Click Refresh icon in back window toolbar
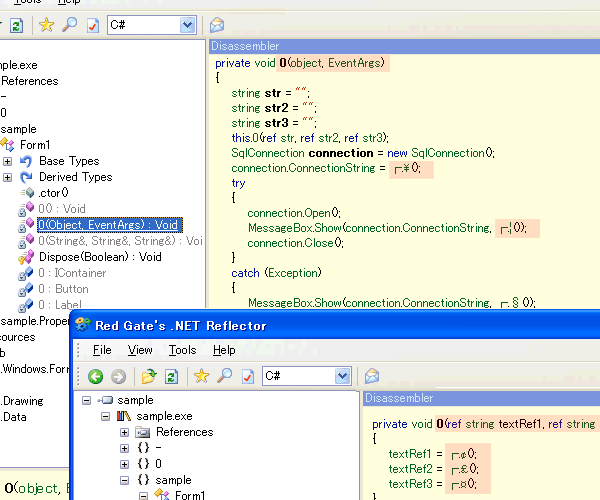The height and width of the screenshot is (500, 600). click(x=16, y=25)
